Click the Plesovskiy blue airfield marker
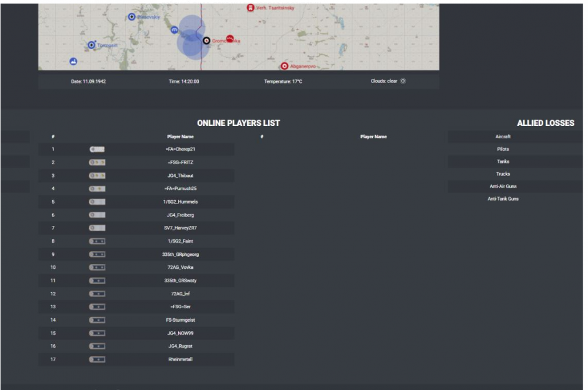This screenshot has width=588, height=390. [x=132, y=17]
